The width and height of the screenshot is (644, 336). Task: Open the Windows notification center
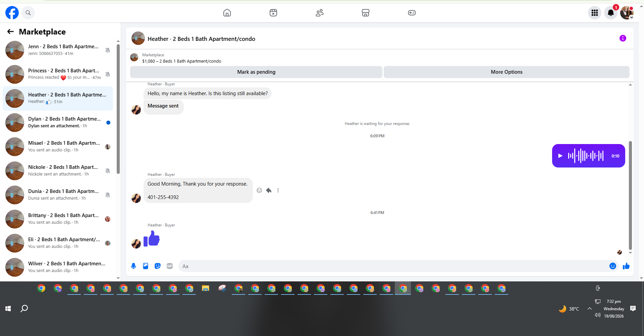[x=633, y=309]
